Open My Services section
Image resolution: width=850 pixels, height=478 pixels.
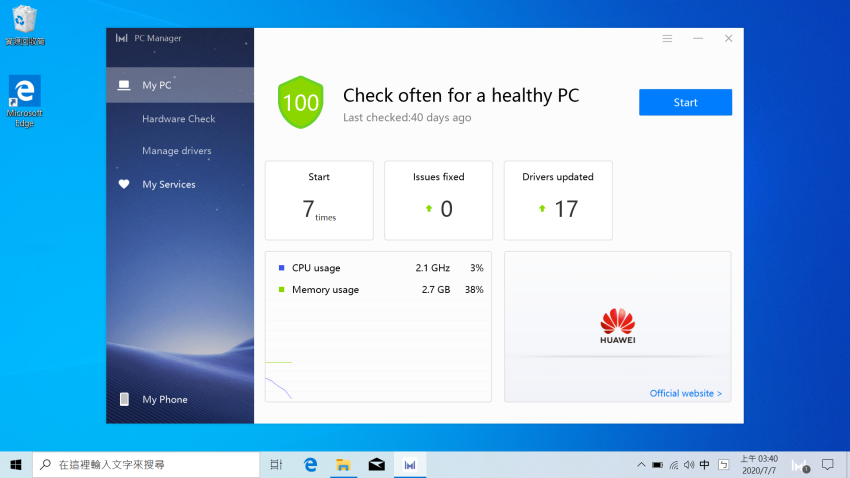(x=180, y=184)
